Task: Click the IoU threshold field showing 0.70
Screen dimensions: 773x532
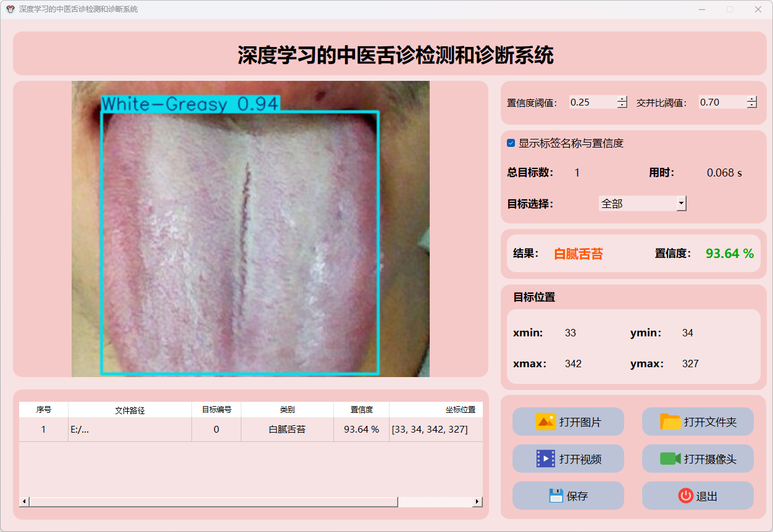Action: (x=721, y=102)
